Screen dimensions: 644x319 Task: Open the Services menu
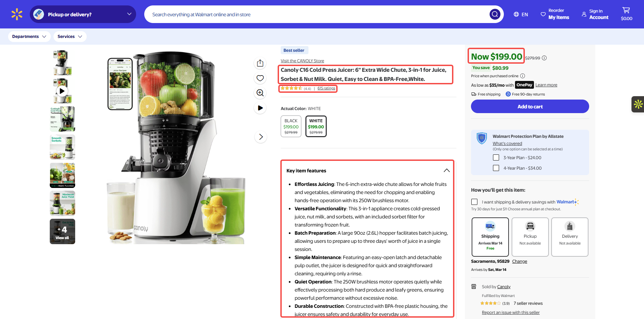pyautogui.click(x=70, y=37)
